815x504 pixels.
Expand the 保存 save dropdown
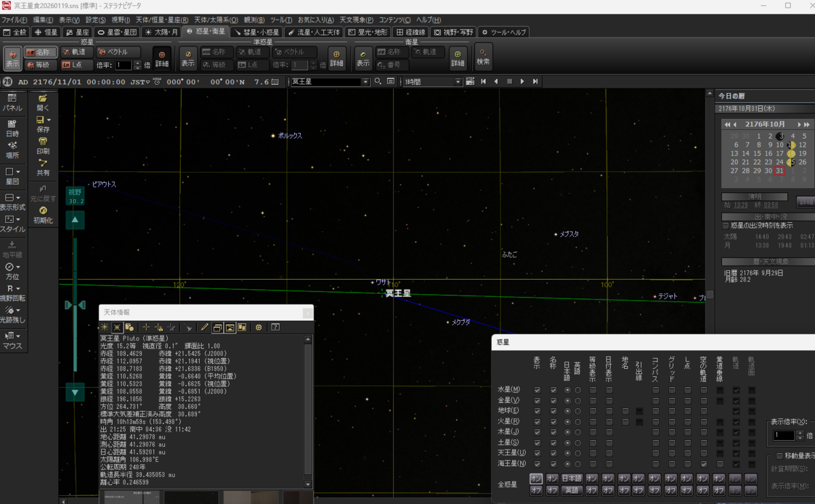[x=49, y=120]
